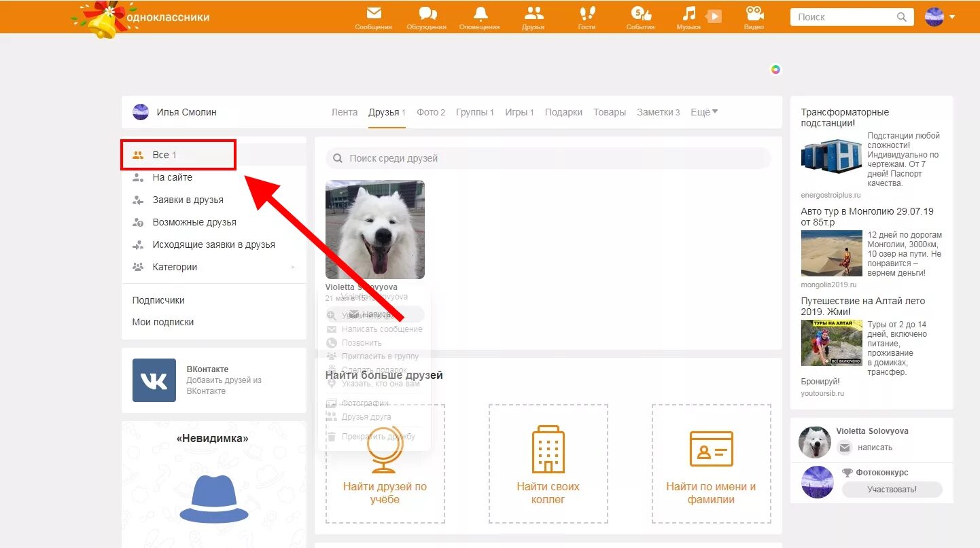Click the envelope icon beside написать
Image resolution: width=980 pixels, height=548 pixels.
[845, 447]
